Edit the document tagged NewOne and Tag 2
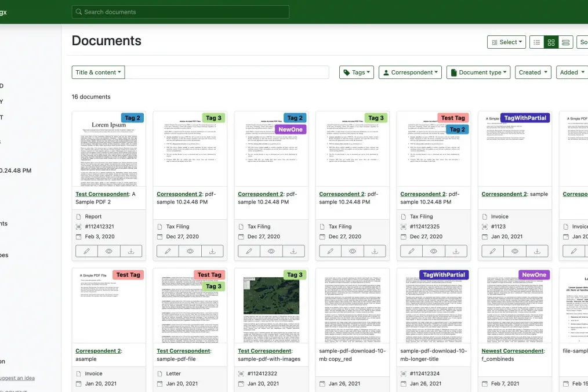 249,251
